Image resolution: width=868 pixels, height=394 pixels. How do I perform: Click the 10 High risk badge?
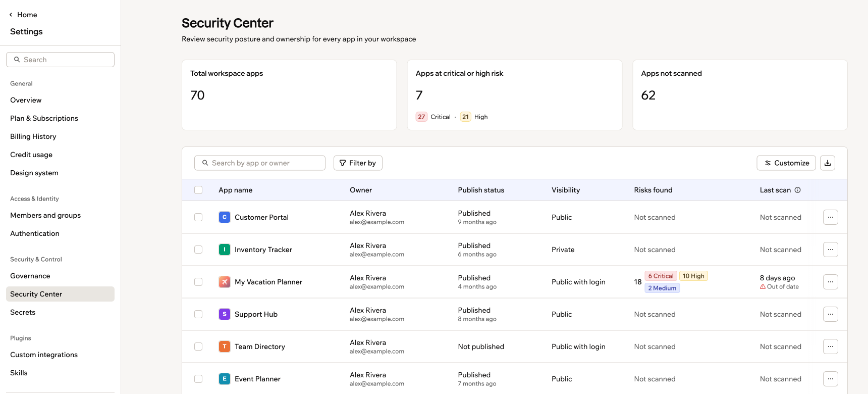tap(693, 276)
